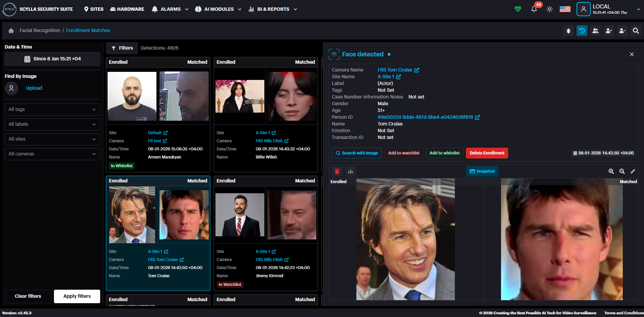
Task: Click the history clock icon in toolbar
Action: tap(582, 31)
